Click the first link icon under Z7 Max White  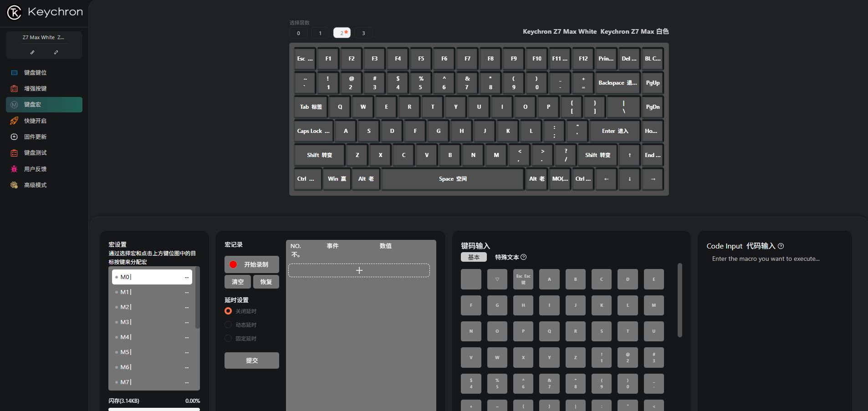pos(32,52)
